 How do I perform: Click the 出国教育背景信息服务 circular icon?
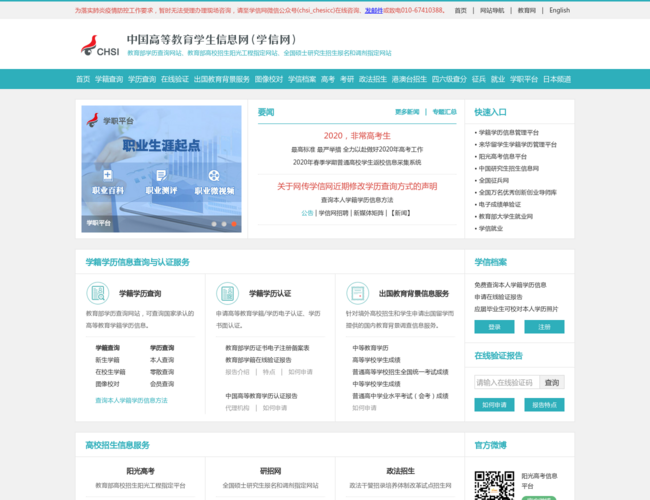357,293
